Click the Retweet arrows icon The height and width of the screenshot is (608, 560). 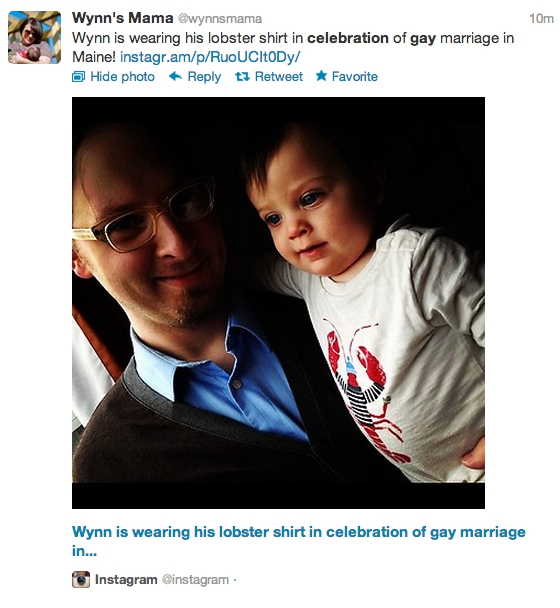tap(242, 77)
